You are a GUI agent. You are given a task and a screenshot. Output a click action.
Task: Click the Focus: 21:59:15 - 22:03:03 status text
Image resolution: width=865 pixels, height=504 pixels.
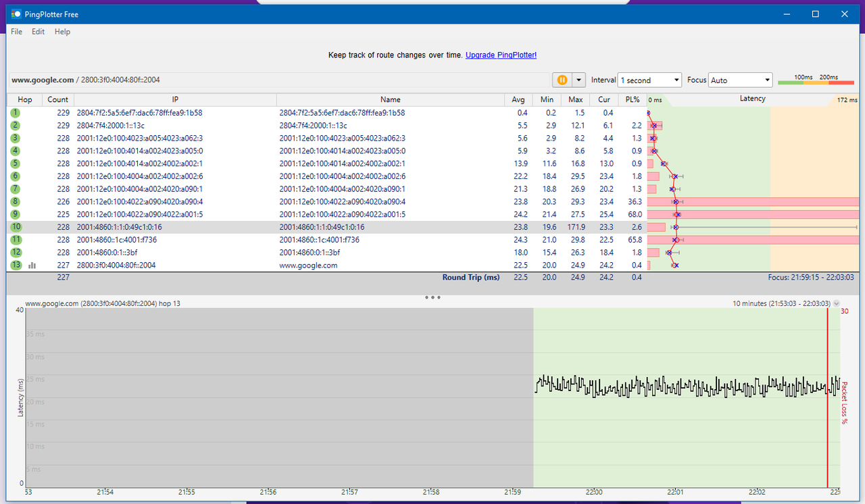coord(811,278)
